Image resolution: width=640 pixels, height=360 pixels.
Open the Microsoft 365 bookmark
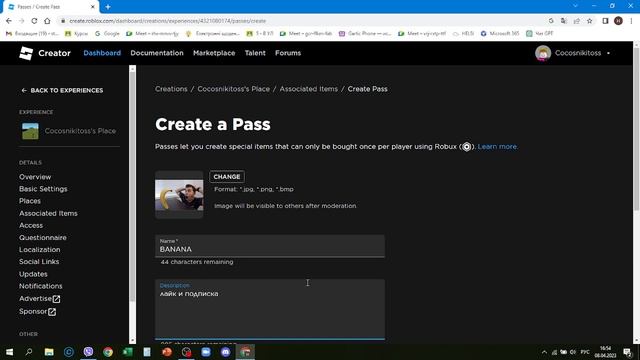pyautogui.click(x=500, y=33)
